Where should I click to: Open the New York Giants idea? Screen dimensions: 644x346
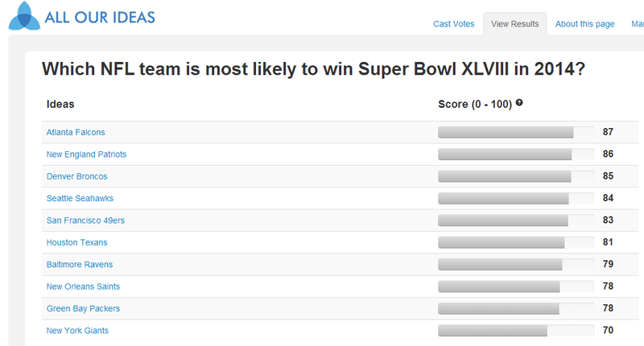[x=77, y=331]
